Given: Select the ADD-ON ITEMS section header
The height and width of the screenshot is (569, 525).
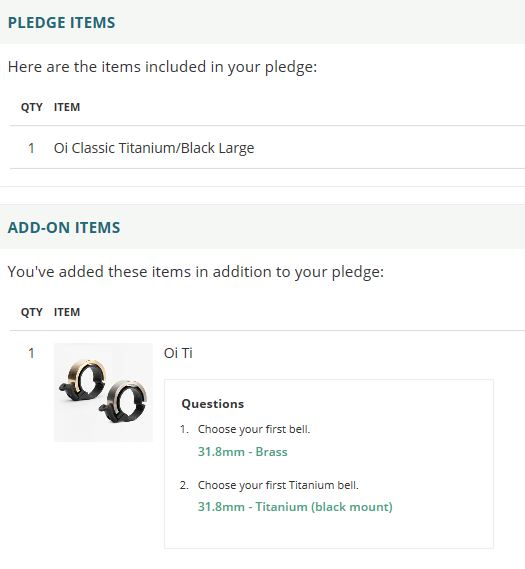Looking at the screenshot, I should [64, 228].
